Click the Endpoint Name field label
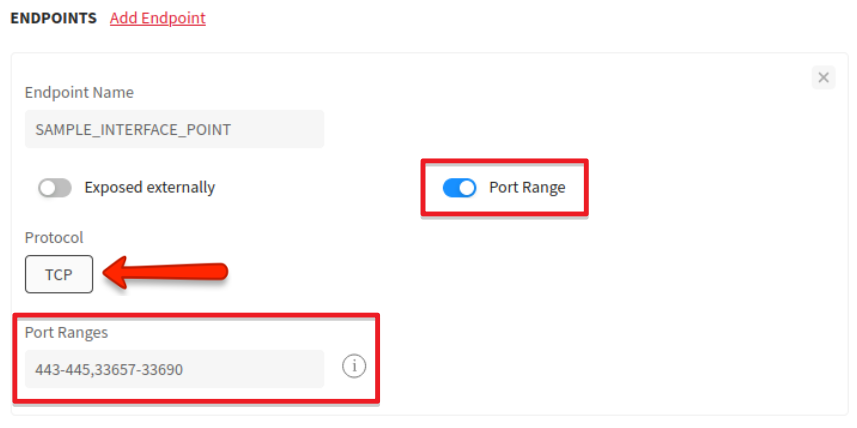This screenshot has width=857, height=428. click(x=79, y=92)
